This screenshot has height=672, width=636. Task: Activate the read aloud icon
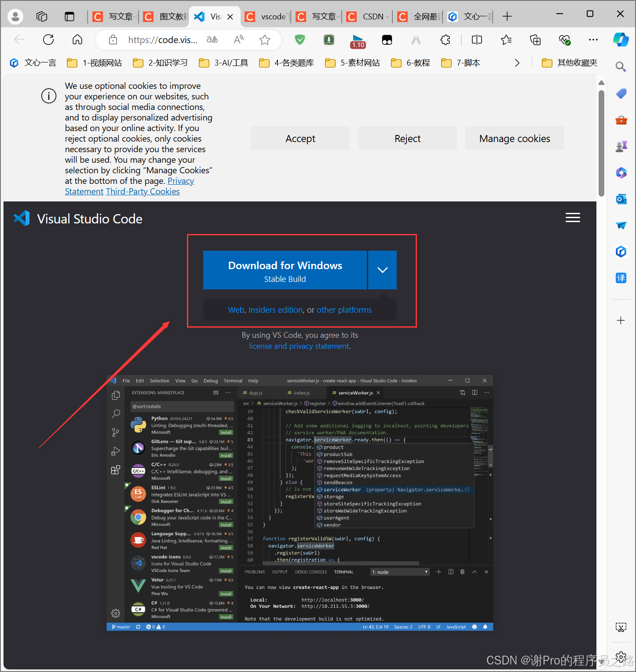pyautogui.click(x=238, y=40)
